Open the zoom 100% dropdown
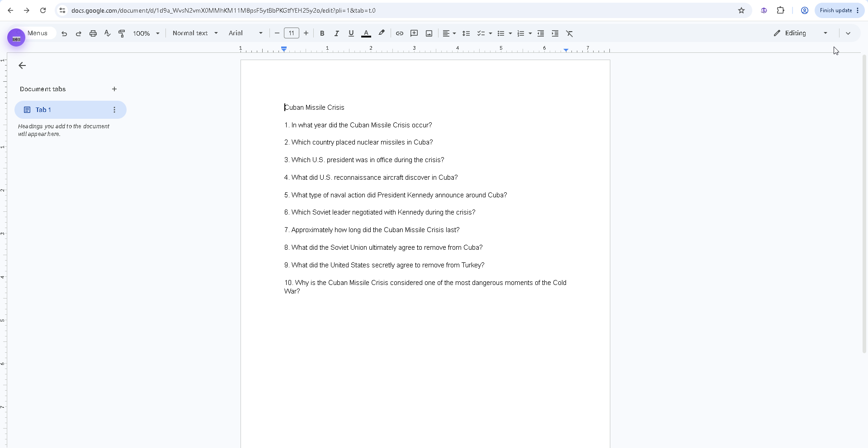 146,33
